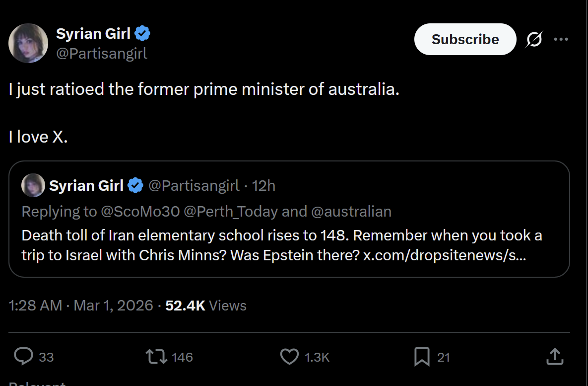Screen dimensions: 588x386
Task: Click the 1:28 AM Mar 1, 2026 timestamp
Action: (80, 305)
